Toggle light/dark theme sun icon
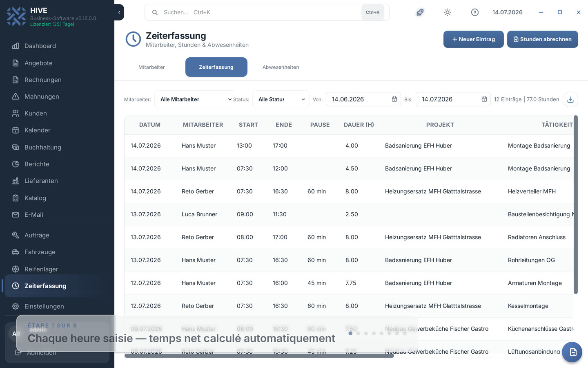This screenshot has height=368, width=588. point(448,12)
